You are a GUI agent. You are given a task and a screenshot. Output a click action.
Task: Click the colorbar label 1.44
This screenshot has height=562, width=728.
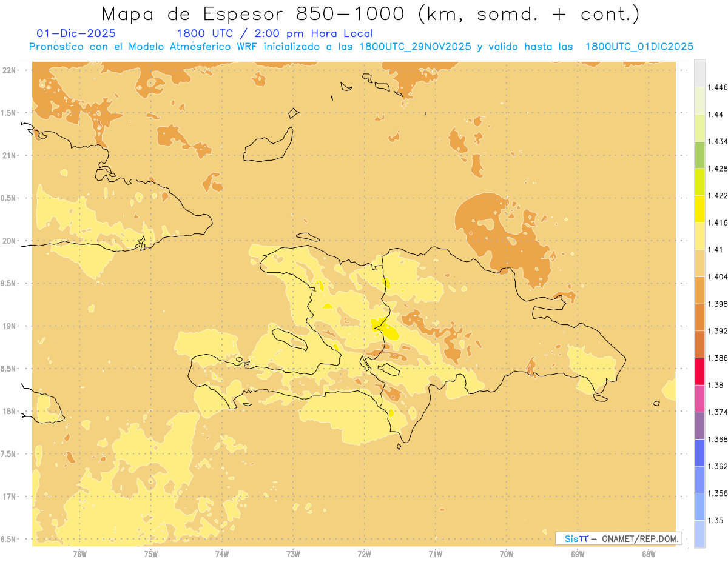pos(716,115)
